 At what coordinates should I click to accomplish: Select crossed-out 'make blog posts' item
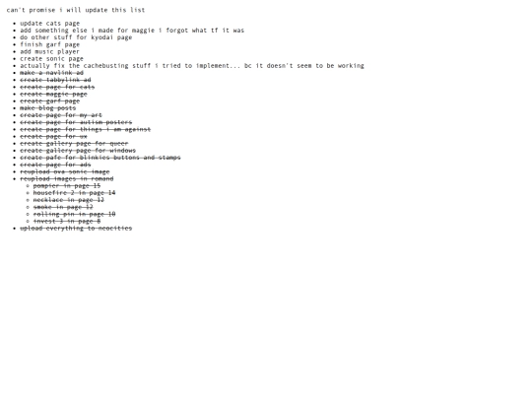48,108
